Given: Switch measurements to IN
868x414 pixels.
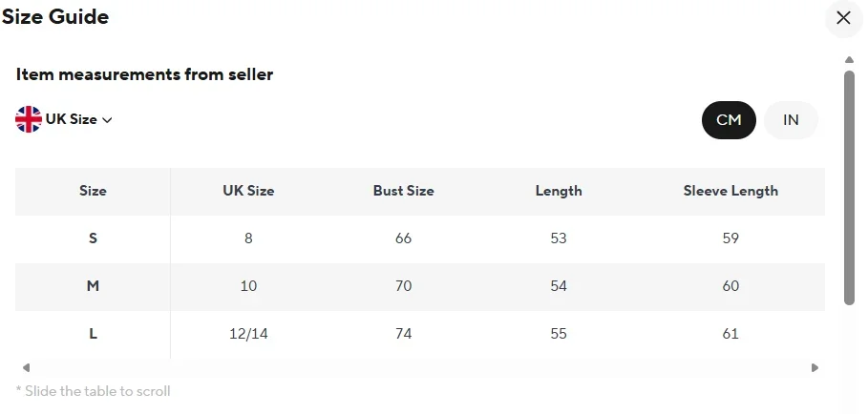Looking at the screenshot, I should (791, 120).
